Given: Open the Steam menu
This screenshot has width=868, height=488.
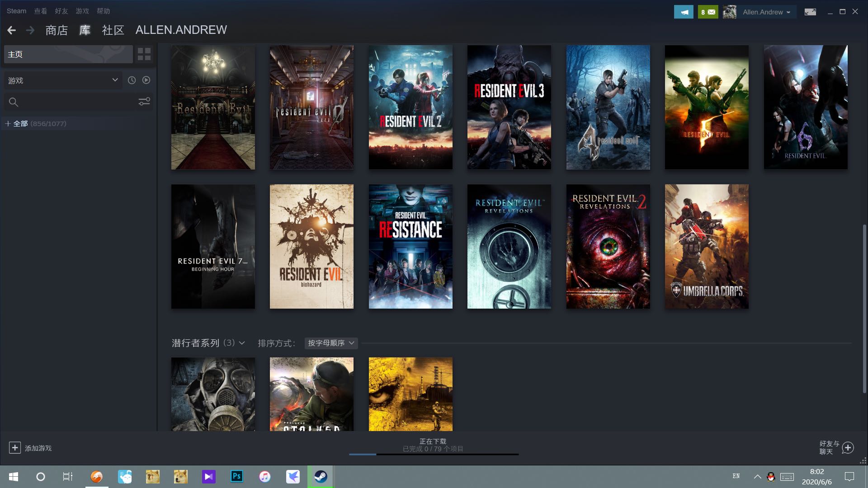Looking at the screenshot, I should pos(16,11).
